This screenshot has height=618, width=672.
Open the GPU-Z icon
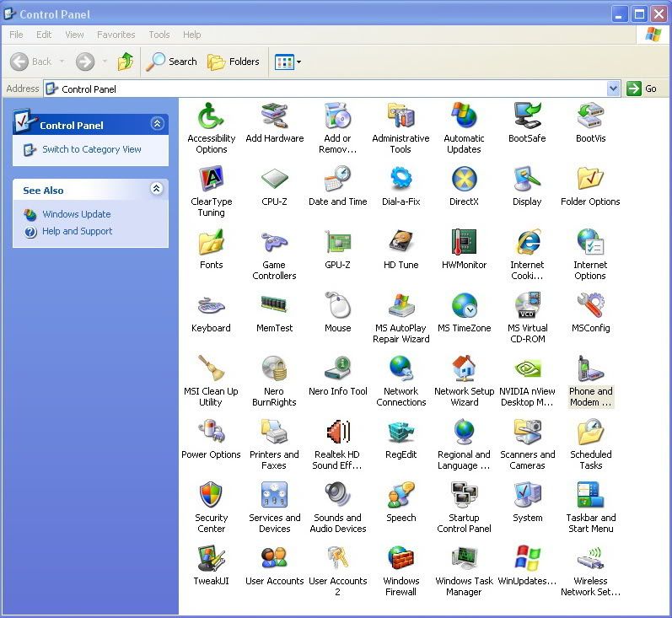(x=338, y=242)
